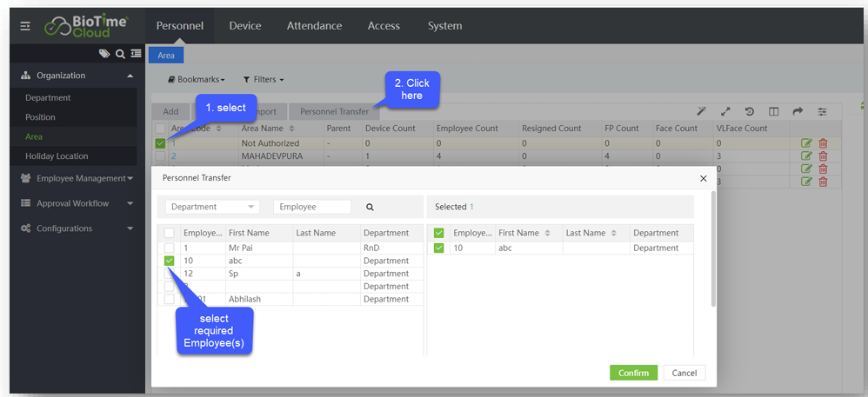Viewport: 868px width, 397px height.
Task: Open the Department dropdown in Personnel Transfer
Action: click(x=212, y=207)
